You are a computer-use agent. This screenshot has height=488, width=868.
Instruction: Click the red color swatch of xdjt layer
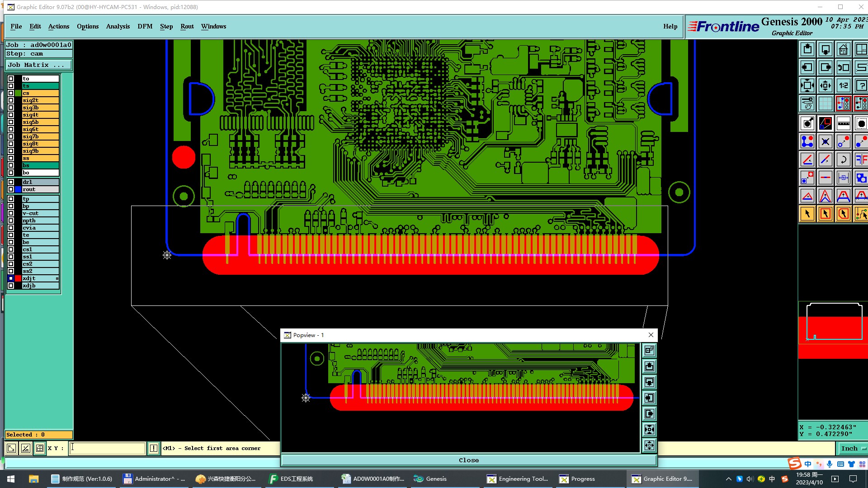click(x=18, y=278)
